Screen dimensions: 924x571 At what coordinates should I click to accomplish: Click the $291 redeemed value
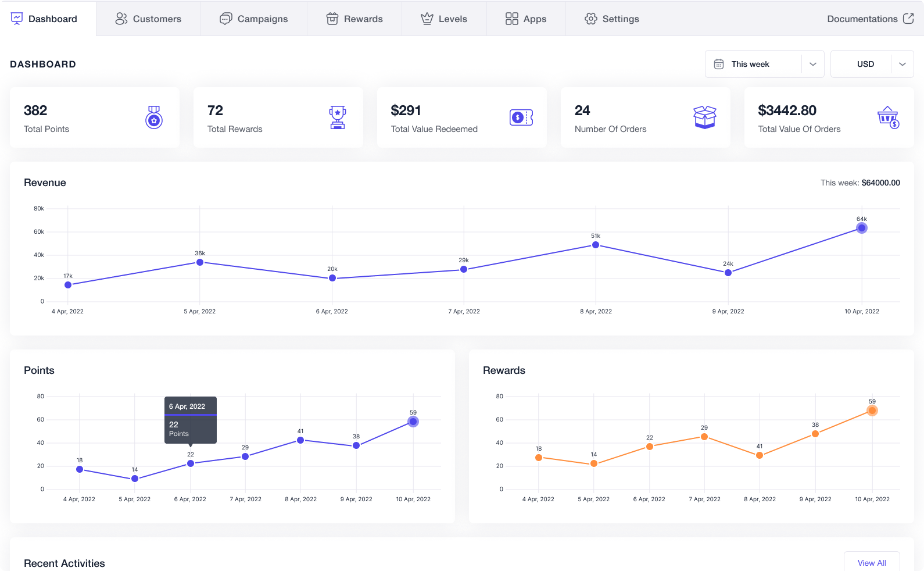[406, 110]
